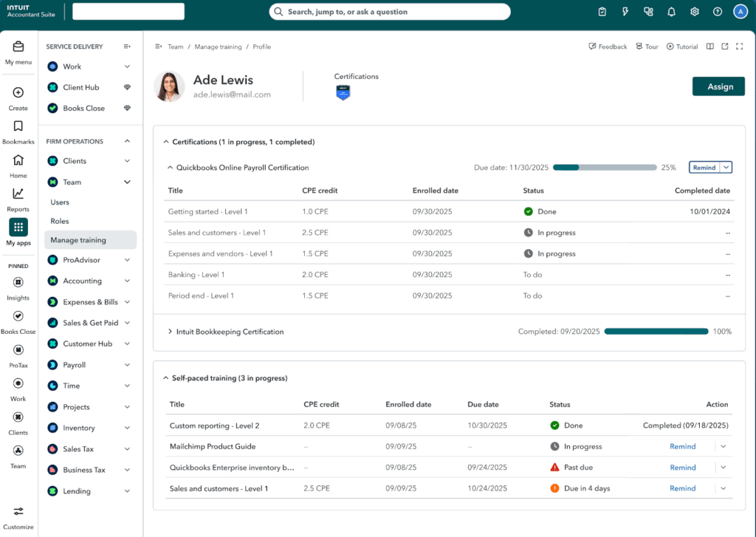Image resolution: width=756 pixels, height=537 pixels.
Task: Open Roles under the Team menu
Action: pos(60,221)
